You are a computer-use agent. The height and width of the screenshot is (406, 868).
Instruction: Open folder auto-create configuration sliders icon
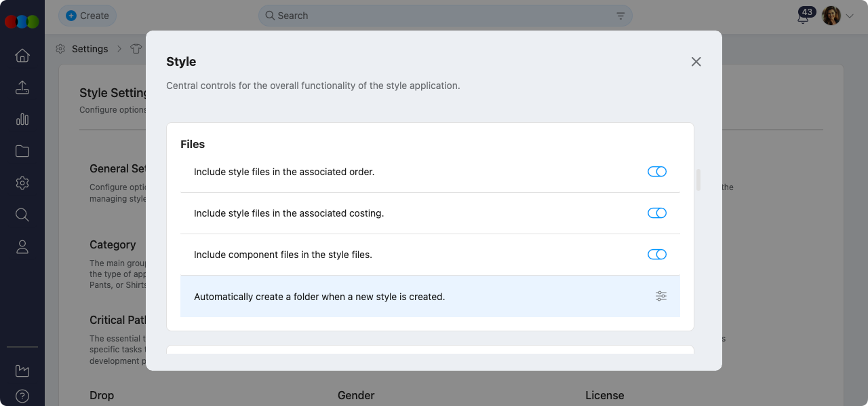[661, 296]
